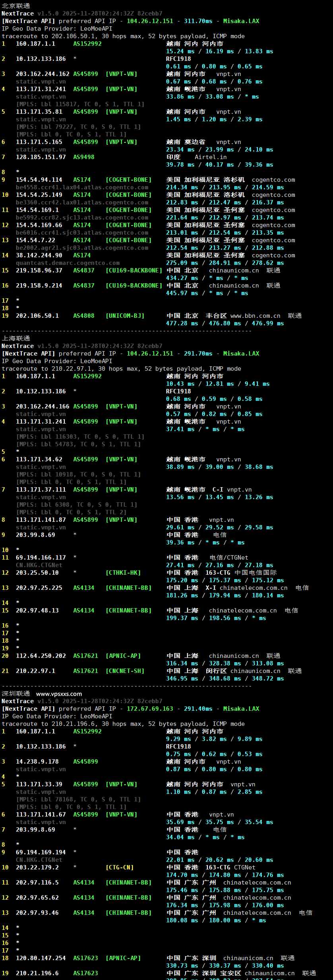Select the [CTHKI-HK] tag
The image size is (333, 980).
(x=123, y=573)
